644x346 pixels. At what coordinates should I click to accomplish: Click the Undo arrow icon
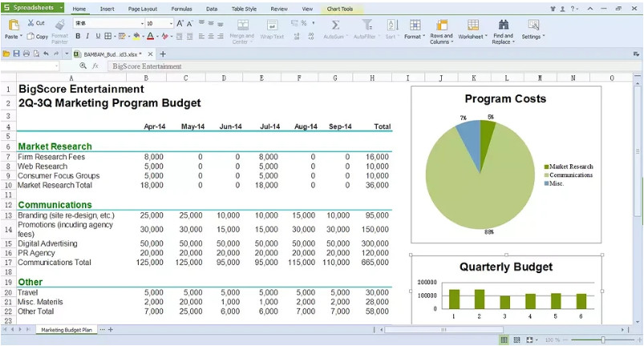[x=46, y=54]
